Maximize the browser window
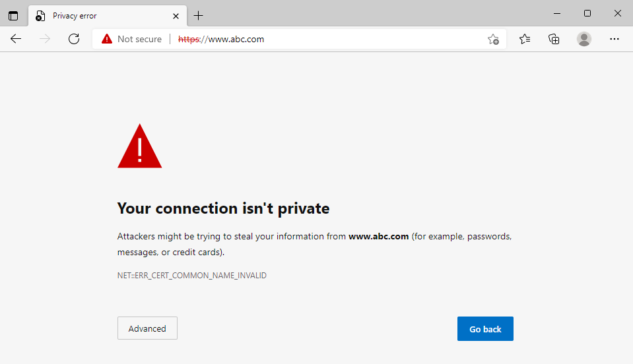Image resolution: width=633 pixels, height=364 pixels. [587, 13]
